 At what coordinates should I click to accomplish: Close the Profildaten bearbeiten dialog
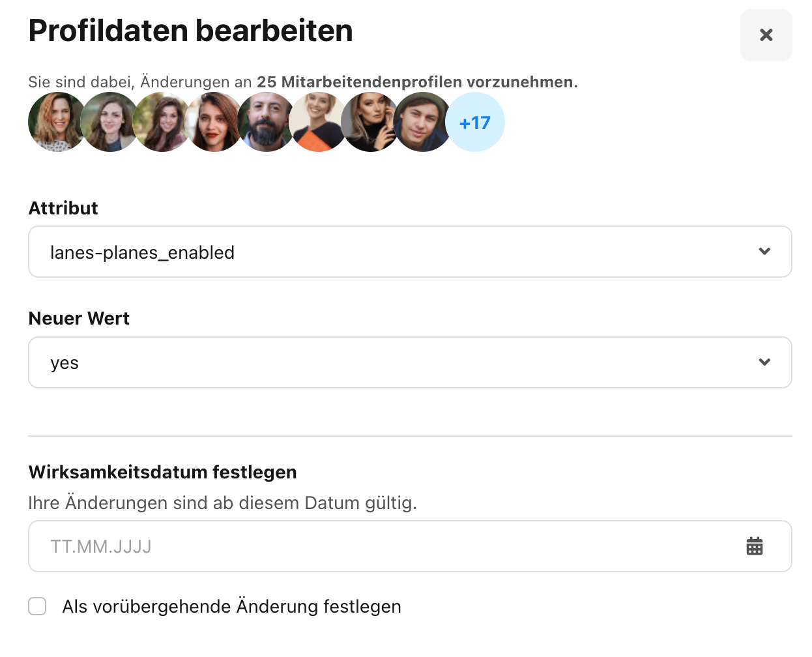(x=766, y=35)
